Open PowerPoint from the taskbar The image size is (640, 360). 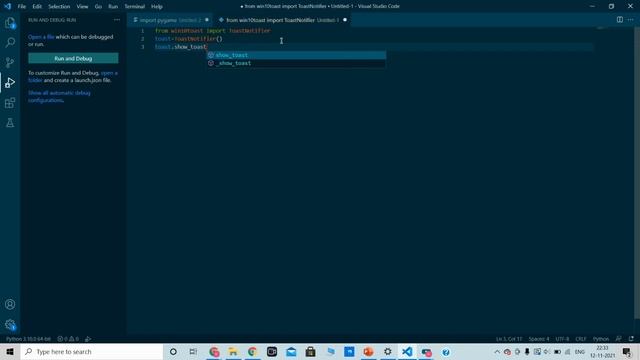tap(368, 351)
